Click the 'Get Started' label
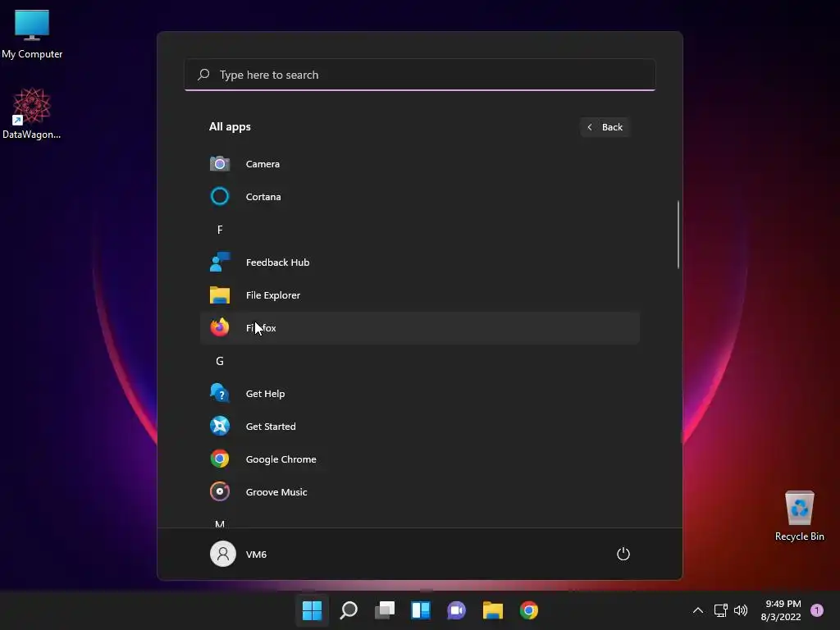The image size is (840, 630). point(271,426)
